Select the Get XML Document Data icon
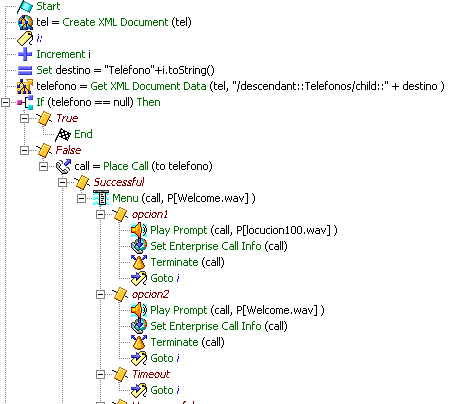The height and width of the screenshot is (404, 450). (x=25, y=86)
